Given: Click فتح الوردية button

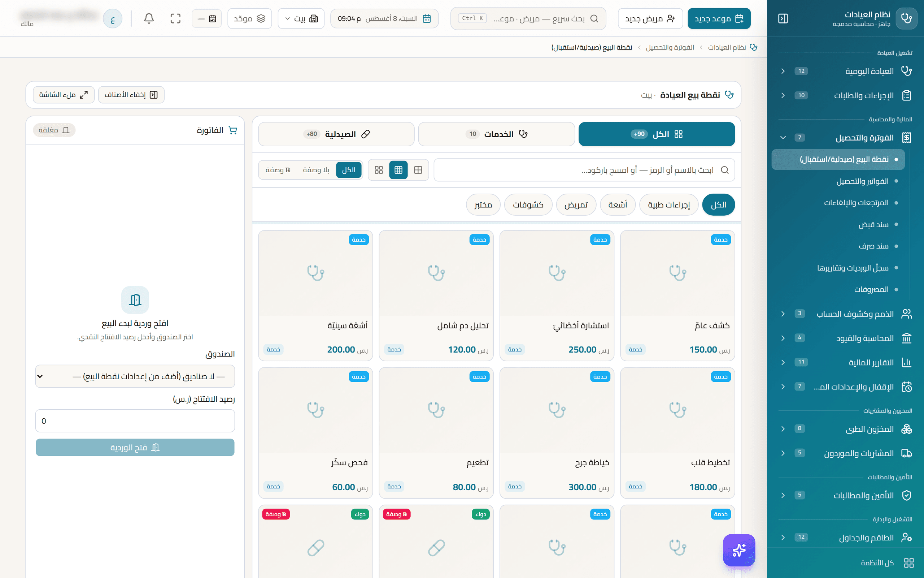Looking at the screenshot, I should [135, 447].
